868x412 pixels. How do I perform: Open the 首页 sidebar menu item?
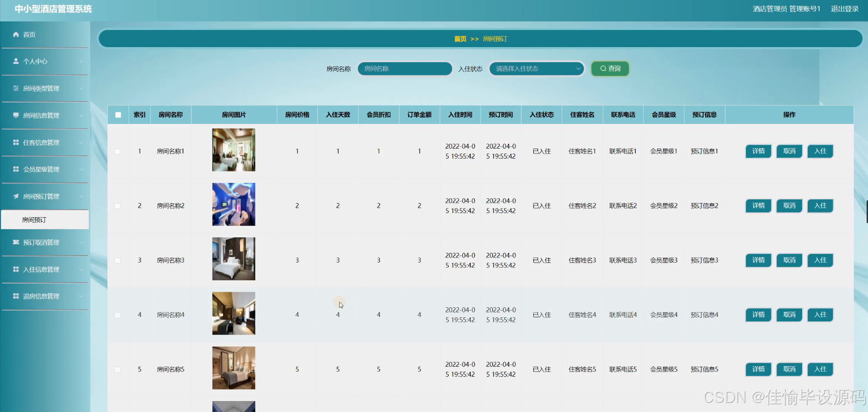[x=45, y=34]
